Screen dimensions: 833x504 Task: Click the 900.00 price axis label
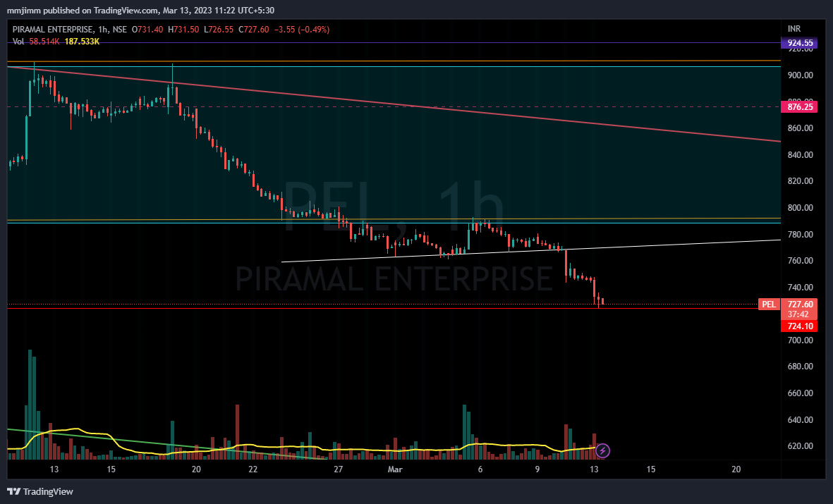[800, 75]
